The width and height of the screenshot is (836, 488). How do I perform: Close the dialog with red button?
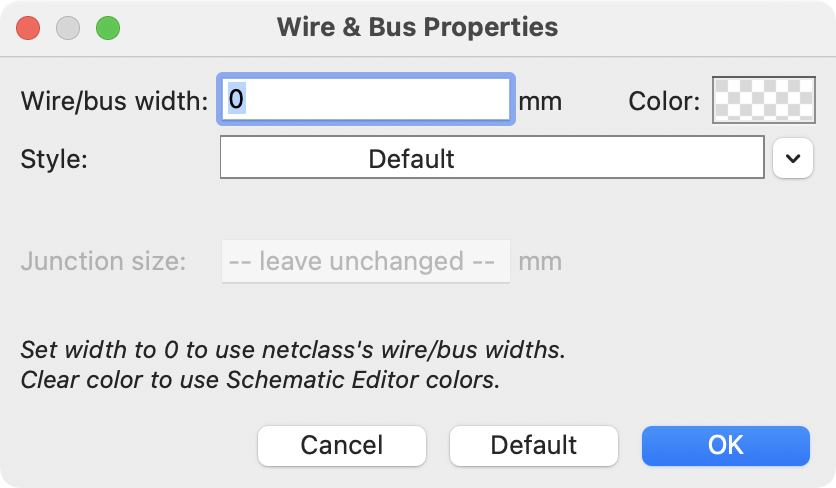[29, 27]
